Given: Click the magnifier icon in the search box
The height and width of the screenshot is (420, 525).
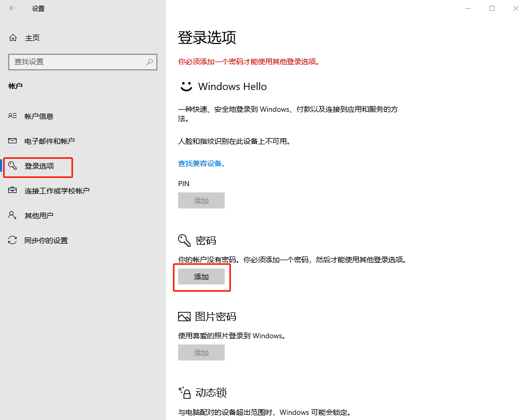Looking at the screenshot, I should point(149,62).
